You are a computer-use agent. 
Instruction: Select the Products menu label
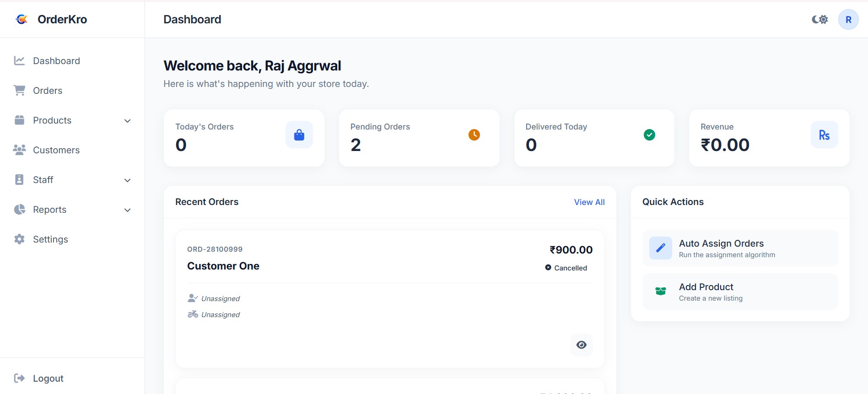click(x=52, y=120)
